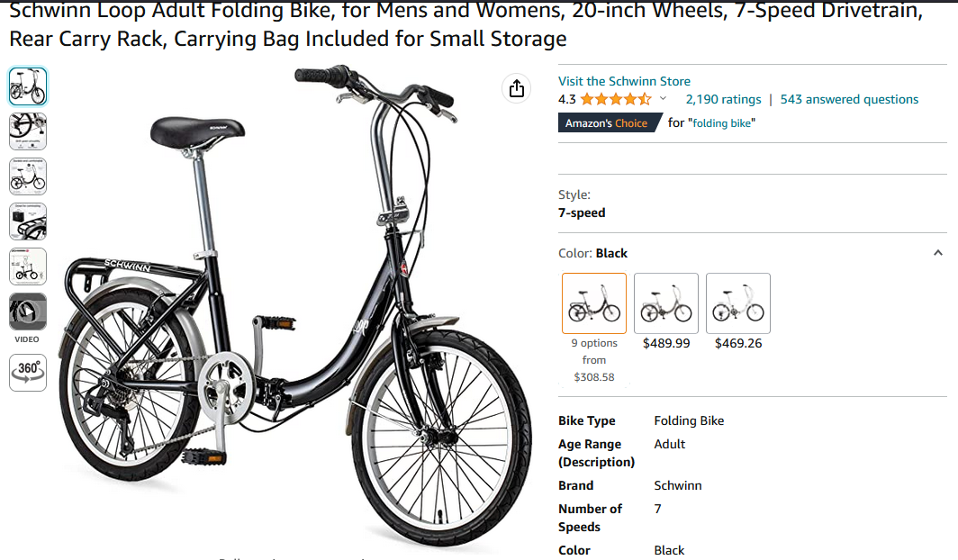This screenshot has height=560, width=958.
Task: Choose the white $469.26 color option swatch
Action: pyautogui.click(x=738, y=303)
